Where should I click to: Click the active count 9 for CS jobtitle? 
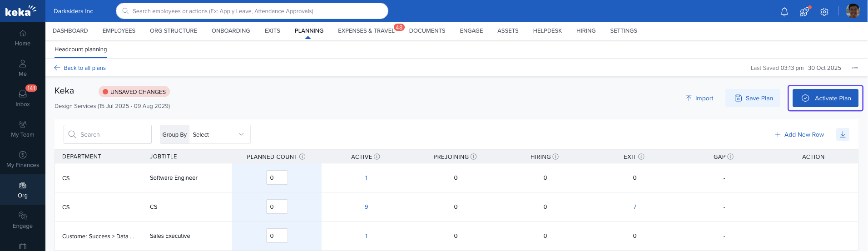[x=366, y=207]
